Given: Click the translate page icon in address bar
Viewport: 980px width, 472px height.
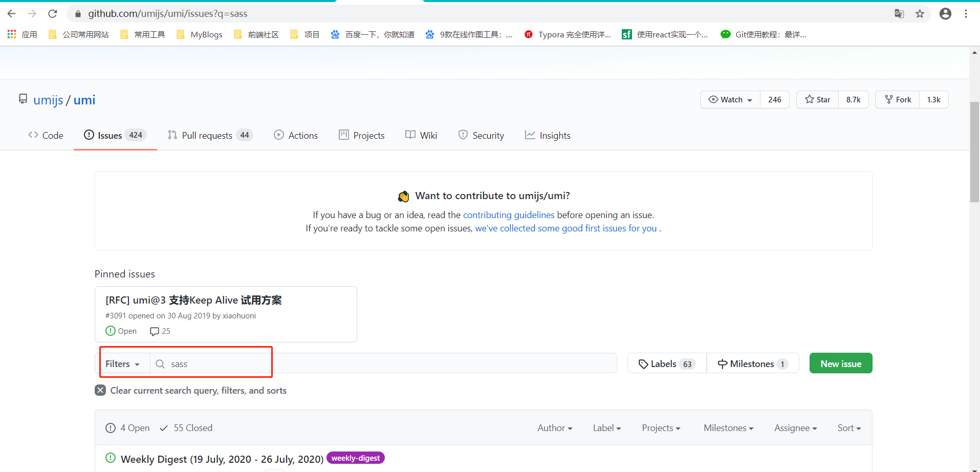Looking at the screenshot, I should pos(899,14).
